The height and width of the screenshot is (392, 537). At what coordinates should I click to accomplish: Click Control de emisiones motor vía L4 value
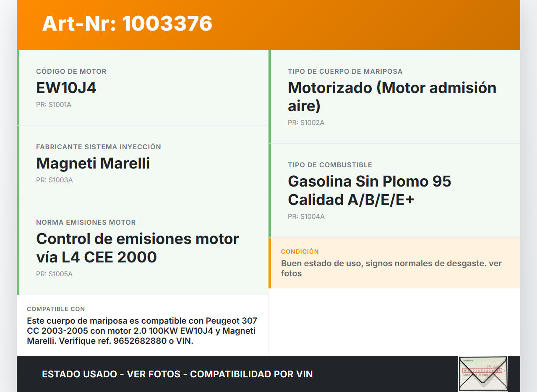[138, 248]
